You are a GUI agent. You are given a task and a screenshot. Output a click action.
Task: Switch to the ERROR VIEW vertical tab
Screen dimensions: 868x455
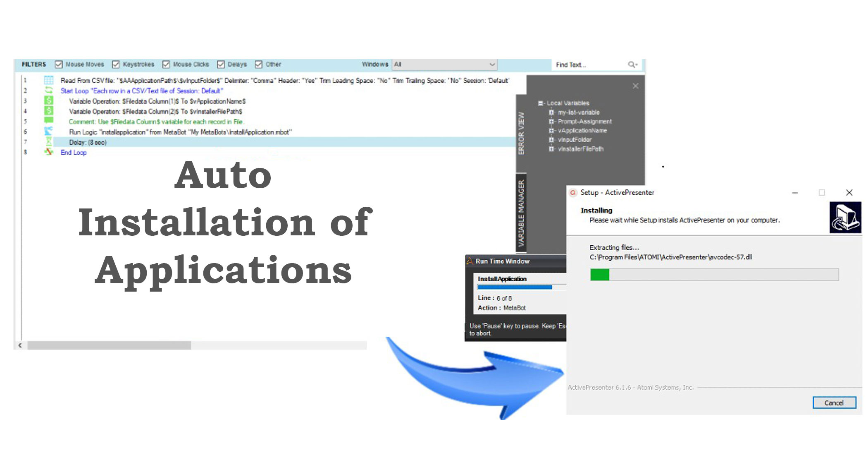point(521,133)
